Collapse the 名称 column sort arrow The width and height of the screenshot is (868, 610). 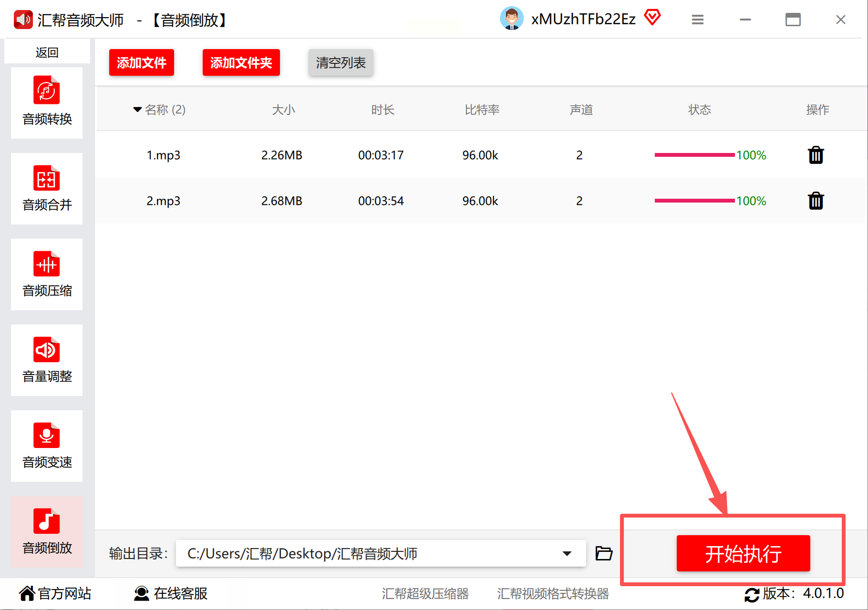coord(137,110)
